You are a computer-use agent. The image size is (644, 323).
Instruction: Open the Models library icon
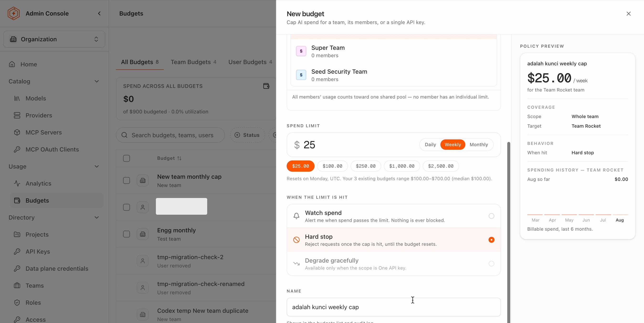pos(17,99)
